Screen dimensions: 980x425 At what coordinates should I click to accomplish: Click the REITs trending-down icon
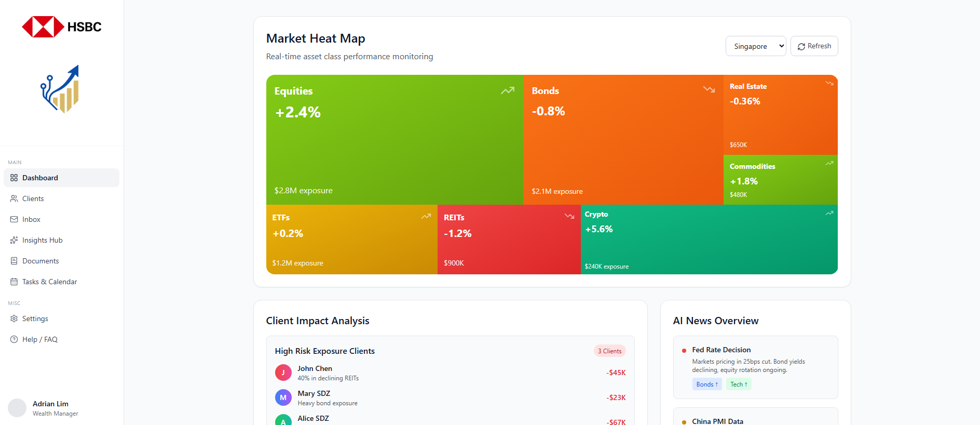point(569,216)
